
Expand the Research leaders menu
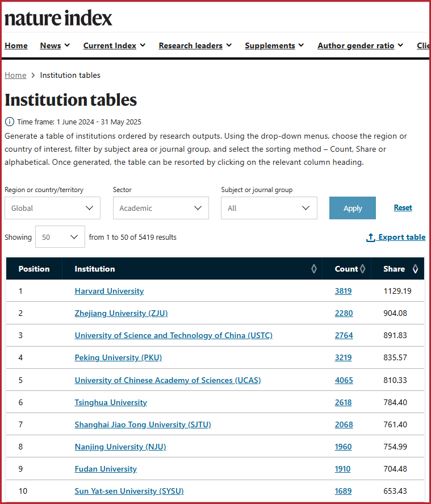click(195, 45)
